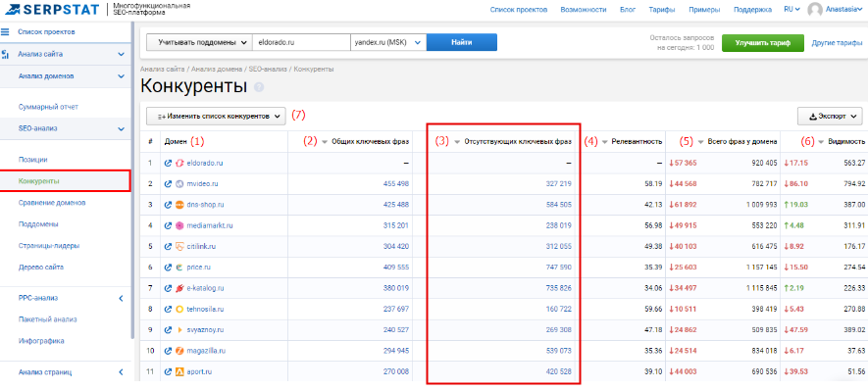The image size is (868, 390).
Task: Open Сравнение доменов in the sidebar
Action: [51, 203]
